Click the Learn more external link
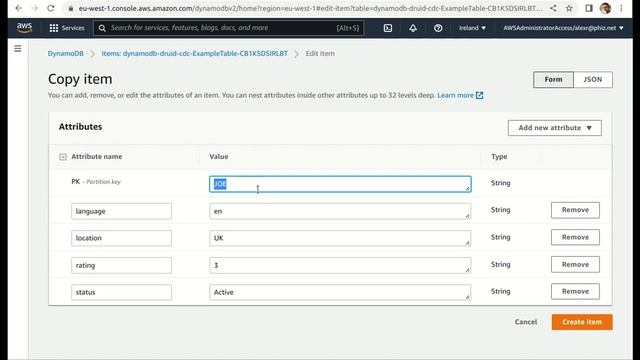 pos(460,95)
